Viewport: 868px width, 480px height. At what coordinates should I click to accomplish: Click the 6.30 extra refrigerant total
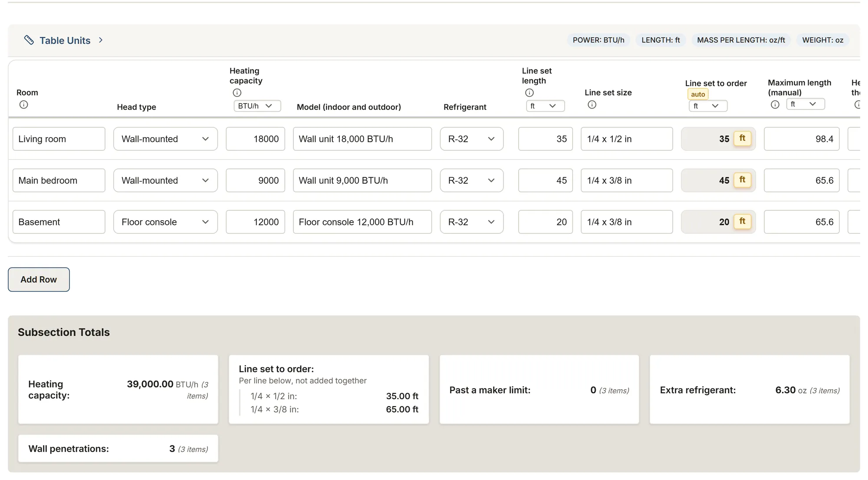pyautogui.click(x=785, y=390)
